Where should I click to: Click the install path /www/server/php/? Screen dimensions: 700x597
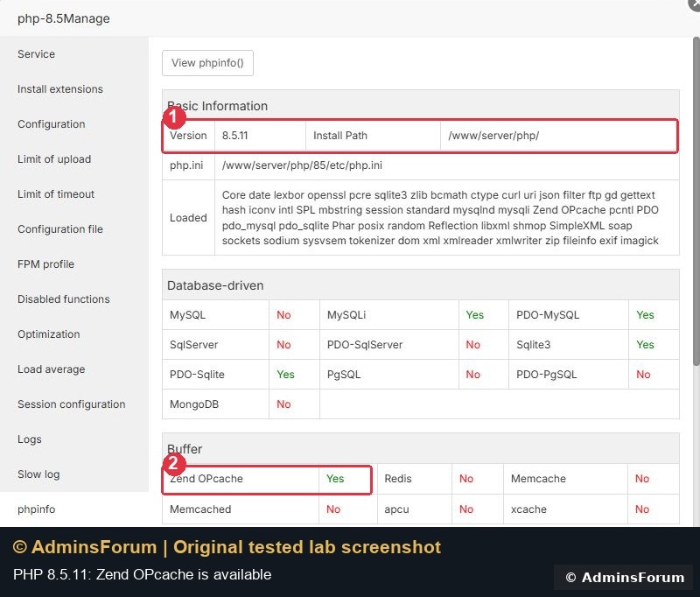tap(493, 136)
